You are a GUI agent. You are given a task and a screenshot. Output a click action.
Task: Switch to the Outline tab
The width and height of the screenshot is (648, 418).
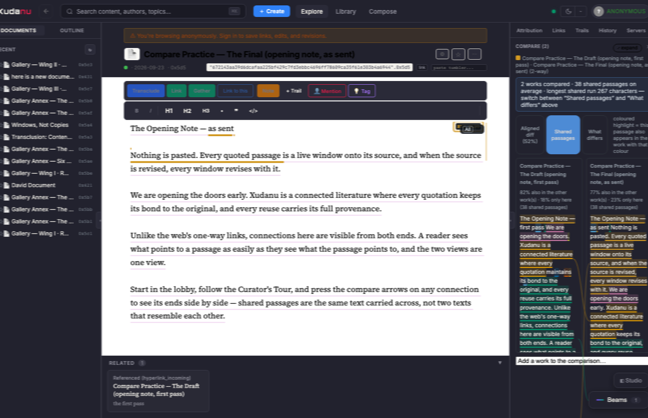pos(72,31)
